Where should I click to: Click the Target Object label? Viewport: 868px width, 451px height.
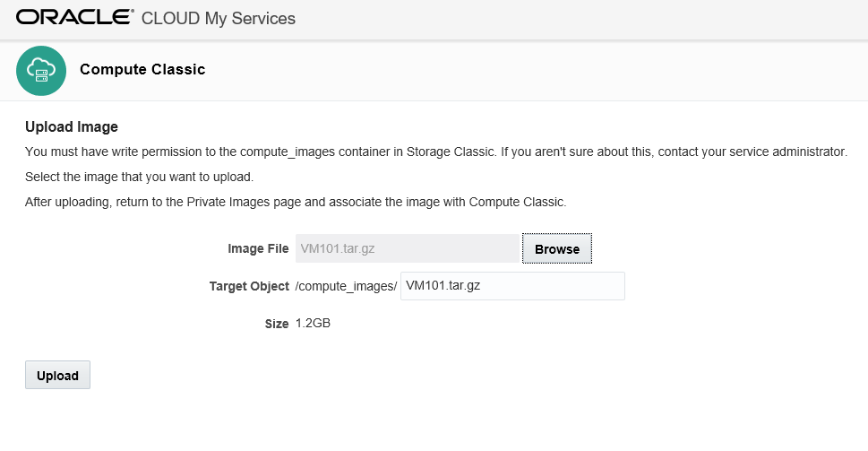249,286
